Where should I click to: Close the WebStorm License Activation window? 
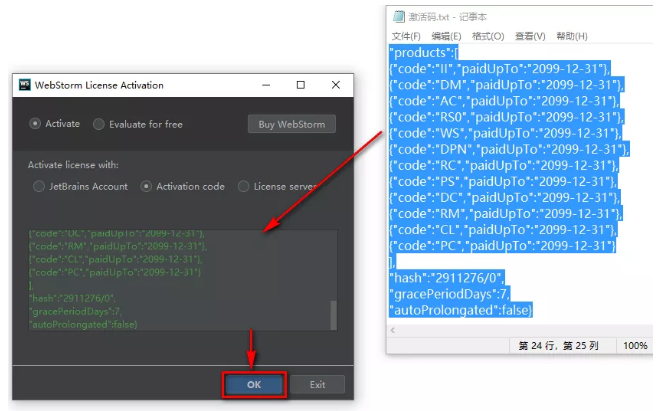336,85
